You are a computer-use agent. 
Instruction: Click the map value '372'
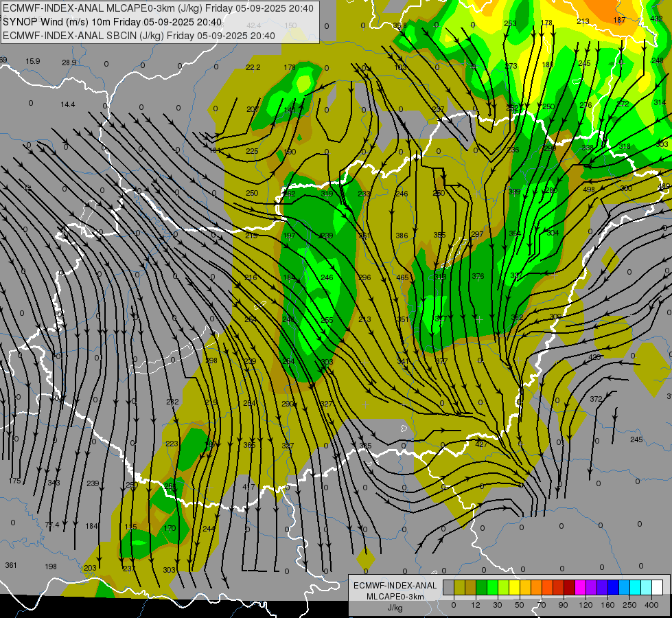tap(596, 399)
